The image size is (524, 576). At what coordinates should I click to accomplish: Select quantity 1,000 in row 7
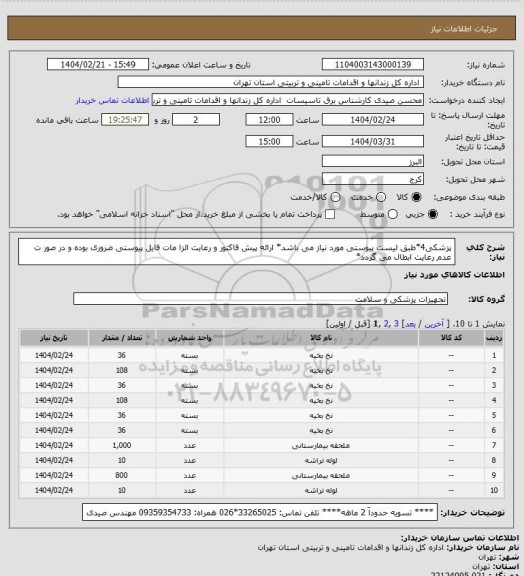[122, 445]
